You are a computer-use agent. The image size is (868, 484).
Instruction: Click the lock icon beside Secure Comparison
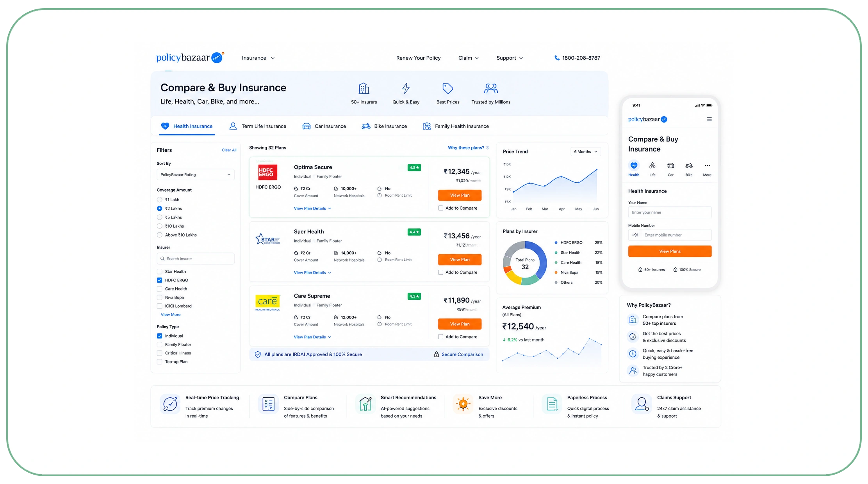437,354
